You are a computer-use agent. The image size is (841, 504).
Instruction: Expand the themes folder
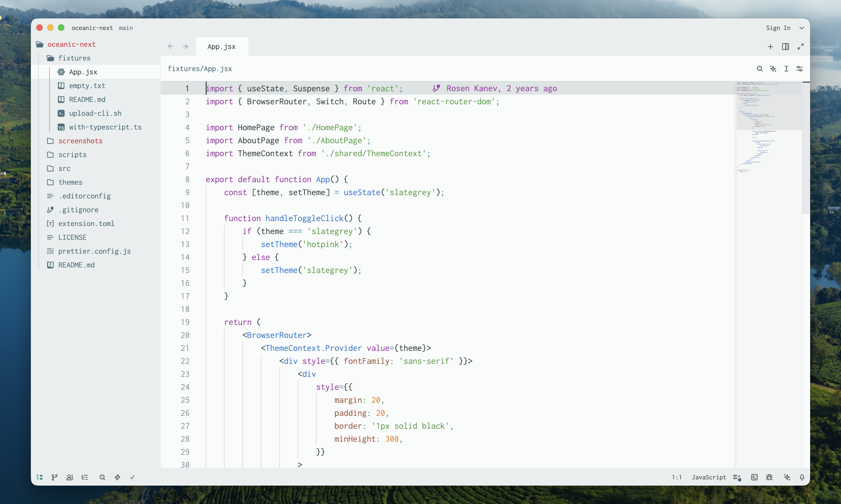(x=96, y=182)
